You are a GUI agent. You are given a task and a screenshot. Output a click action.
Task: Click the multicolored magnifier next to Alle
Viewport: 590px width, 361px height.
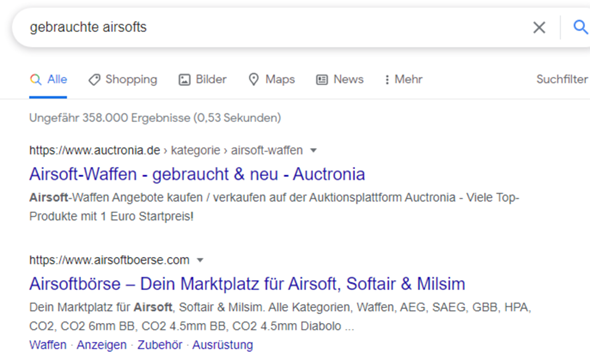point(36,79)
